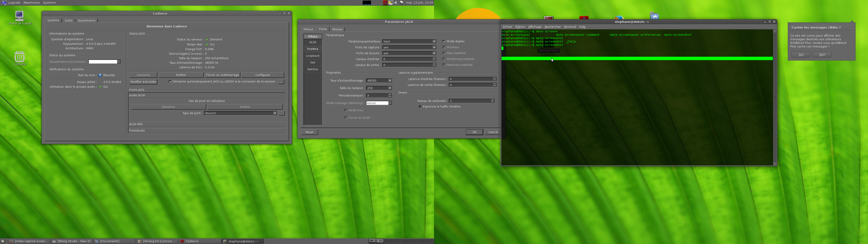This screenshot has width=868, height=244.
Task: Open the Logiciels menu logo icon
Action: pyautogui.click(x=4, y=3)
